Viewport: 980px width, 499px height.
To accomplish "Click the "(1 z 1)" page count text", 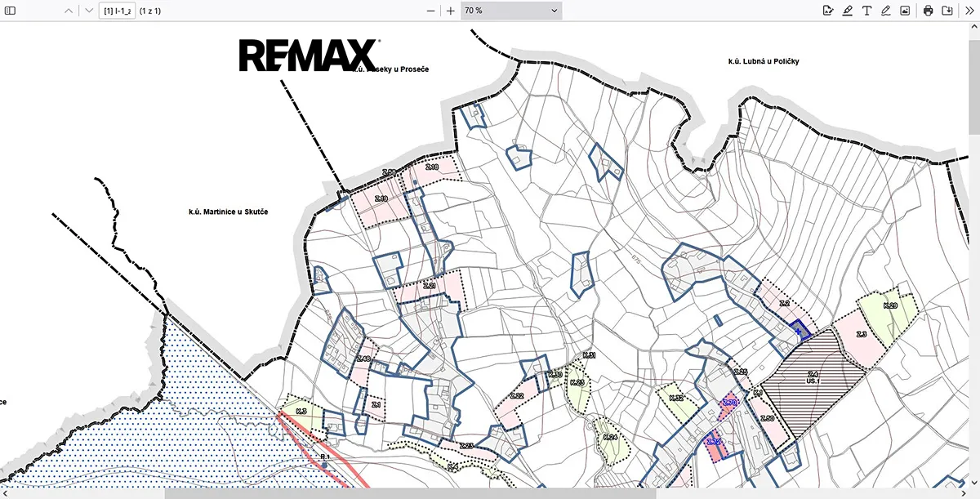I will coord(150,11).
